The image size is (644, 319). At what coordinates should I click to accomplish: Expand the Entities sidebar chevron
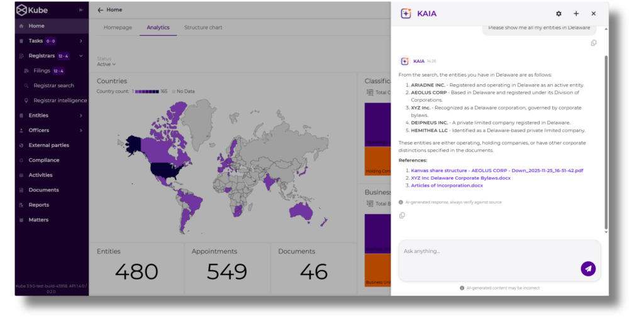(x=81, y=116)
